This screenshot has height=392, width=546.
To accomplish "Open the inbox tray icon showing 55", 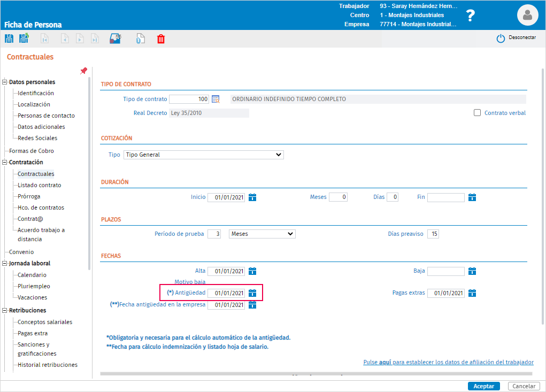I will tap(116, 39).
